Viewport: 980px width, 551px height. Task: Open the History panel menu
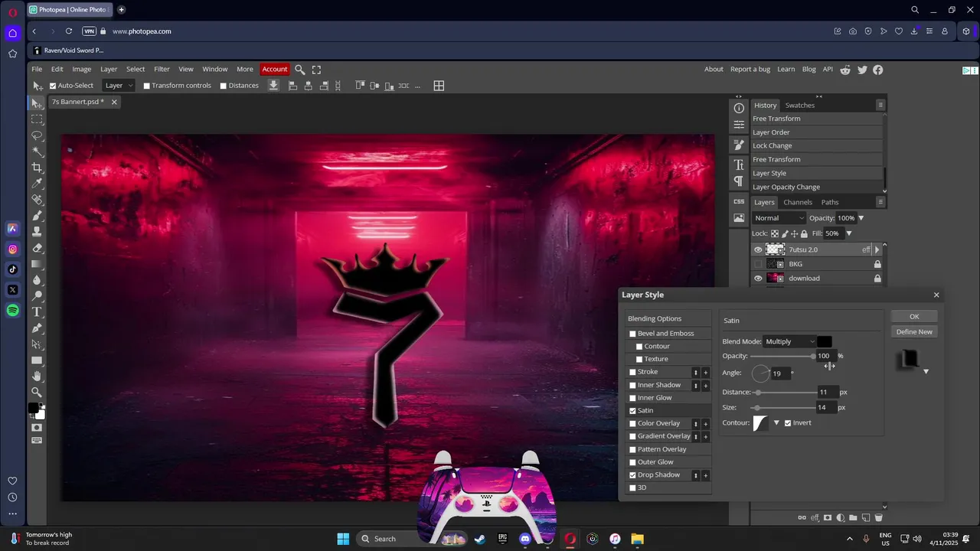click(880, 105)
